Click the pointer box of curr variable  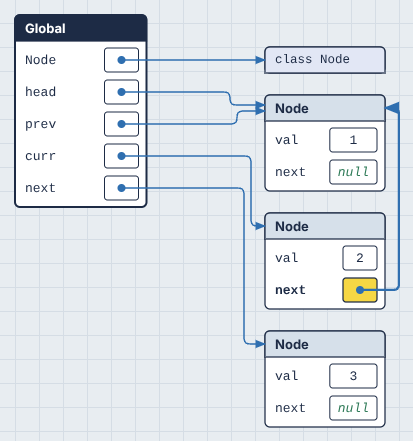click(x=121, y=156)
